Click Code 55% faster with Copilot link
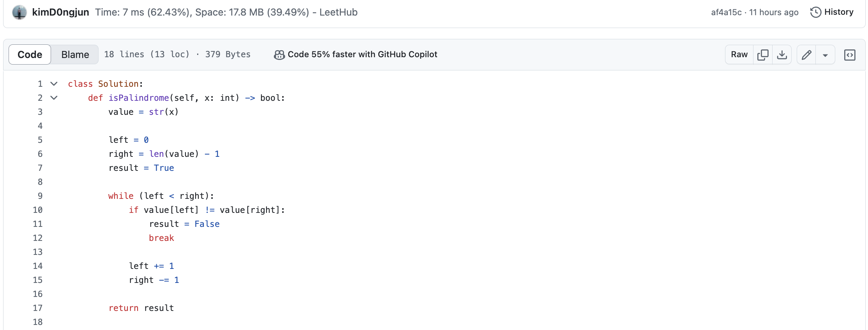868x330 pixels. click(362, 54)
